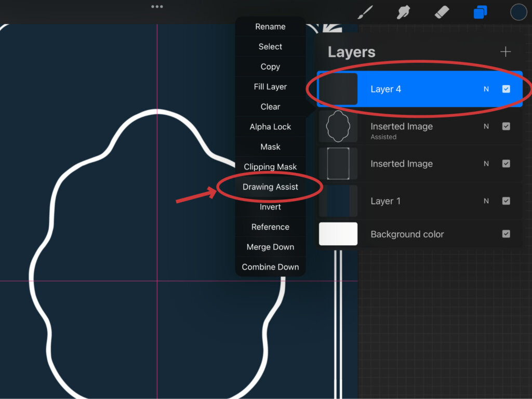
Task: Open blend mode N for Layer 1
Action: [x=486, y=201]
